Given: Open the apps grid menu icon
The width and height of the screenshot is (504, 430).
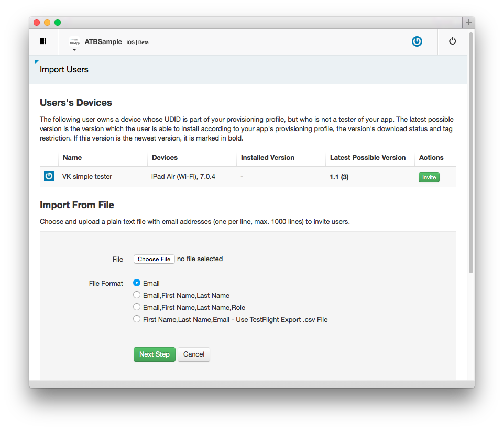Looking at the screenshot, I should (43, 41).
